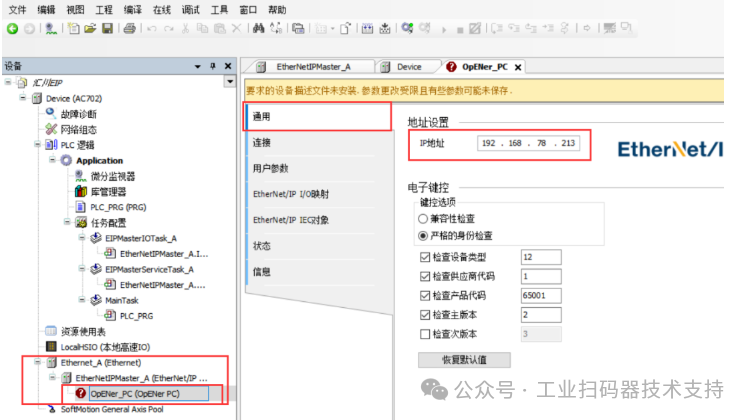Image resolution: width=748 pixels, height=420 pixels.
Task: Click the green navigate back arrow
Action: [12, 29]
